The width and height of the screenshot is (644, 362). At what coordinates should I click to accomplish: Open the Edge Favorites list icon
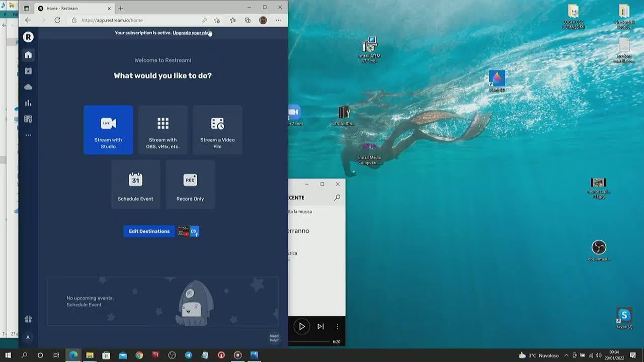(232, 20)
